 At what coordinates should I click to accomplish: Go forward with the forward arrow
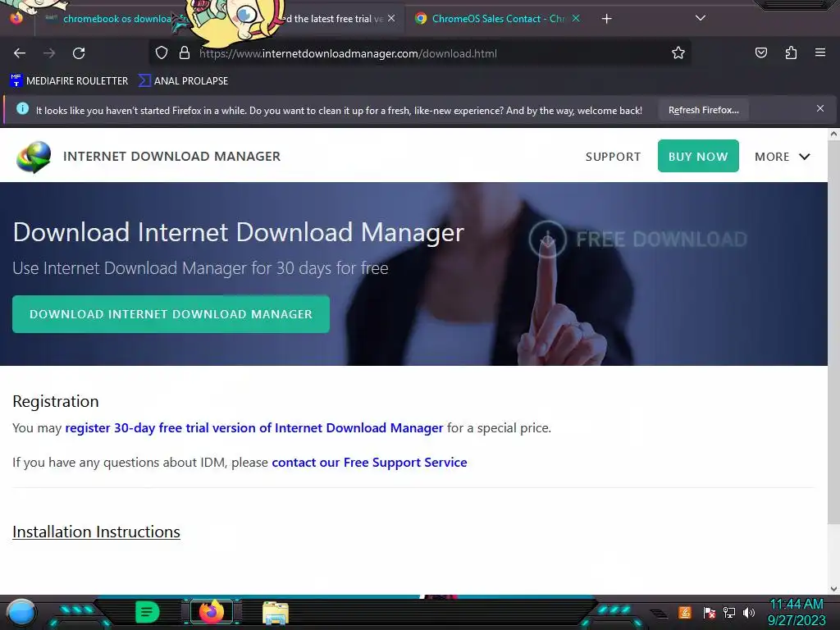[x=49, y=53]
